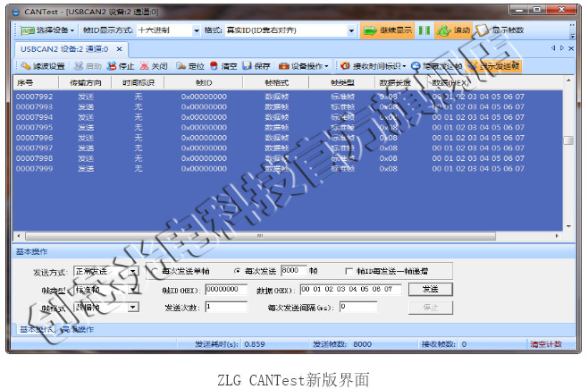
Task: Click 接收帧数: 0 in status bar
Action: point(444,344)
